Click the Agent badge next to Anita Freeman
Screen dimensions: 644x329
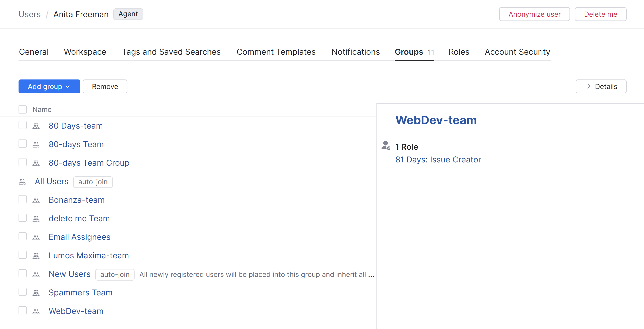[x=128, y=14]
